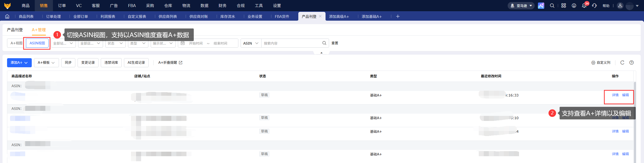
Task: Click the search icon in 搜索内容 field
Action: [x=324, y=43]
